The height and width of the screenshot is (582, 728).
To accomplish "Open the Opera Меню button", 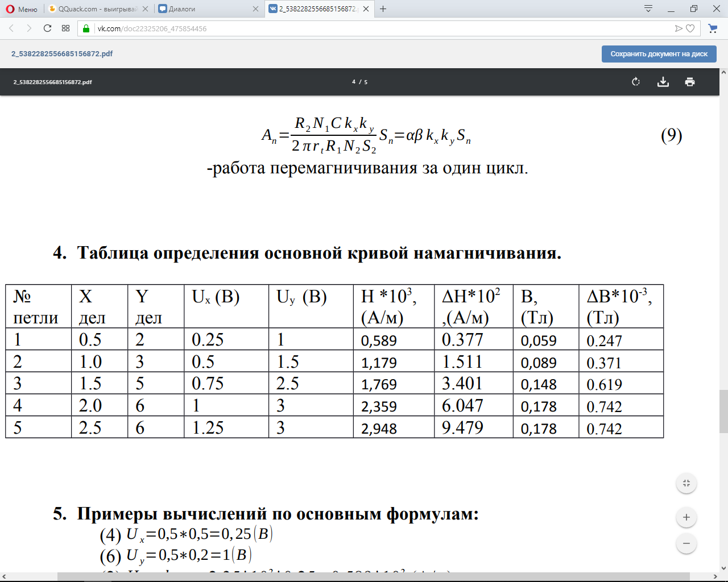I will pyautogui.click(x=22, y=9).
